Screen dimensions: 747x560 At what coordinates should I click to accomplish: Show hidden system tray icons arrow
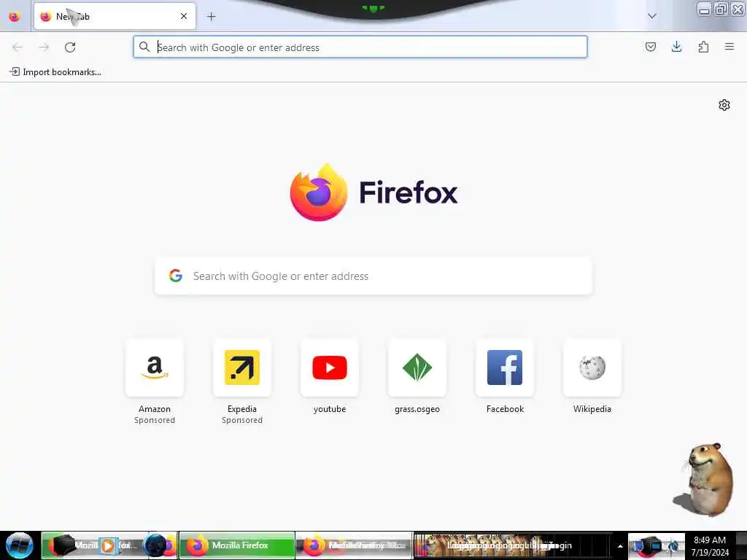tap(620, 546)
